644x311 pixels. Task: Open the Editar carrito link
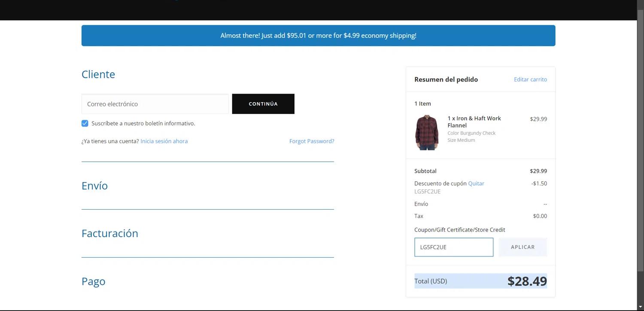click(x=530, y=79)
